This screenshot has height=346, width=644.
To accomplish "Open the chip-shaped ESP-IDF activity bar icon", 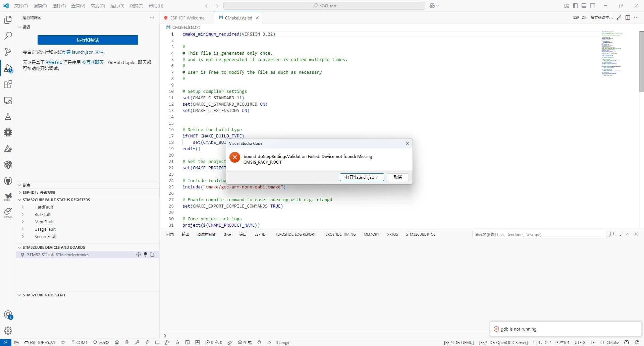I will pos(8,132).
